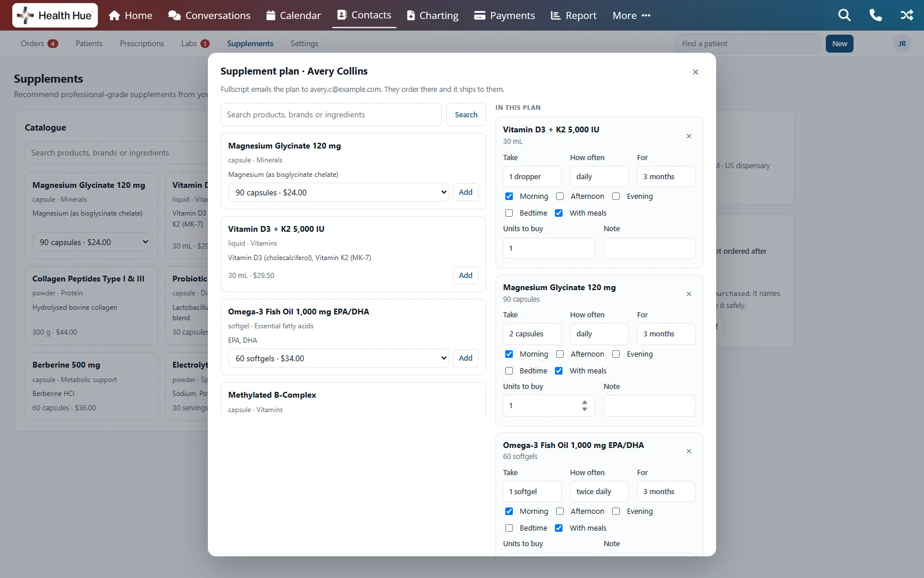The height and width of the screenshot is (578, 924).
Task: Go to Home in top navigation
Action: (x=131, y=16)
